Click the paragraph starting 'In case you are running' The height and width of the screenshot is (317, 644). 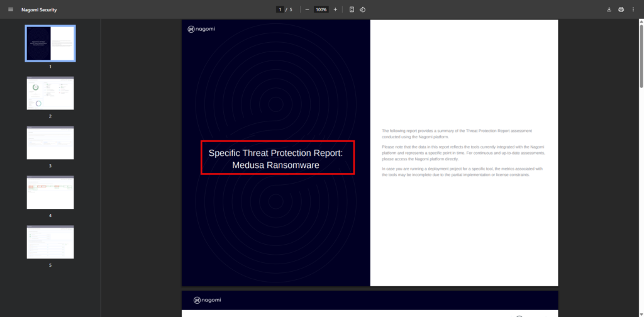click(462, 172)
